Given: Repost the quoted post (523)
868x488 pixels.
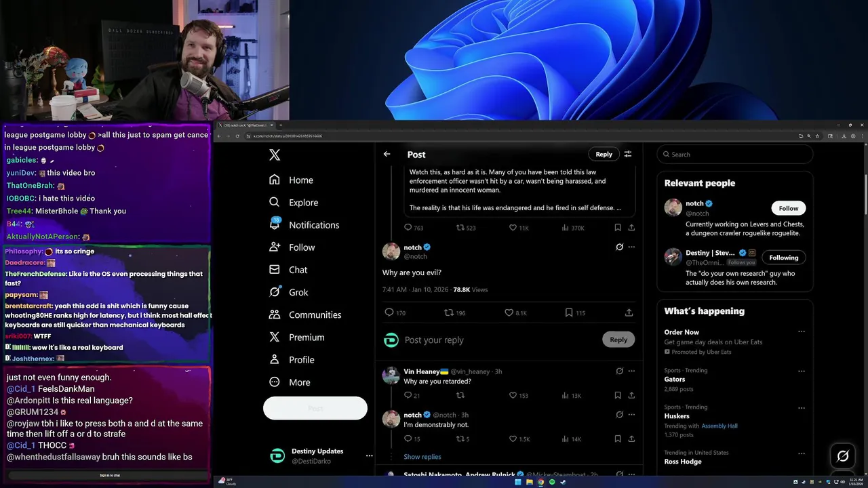Looking at the screenshot, I should tap(466, 228).
